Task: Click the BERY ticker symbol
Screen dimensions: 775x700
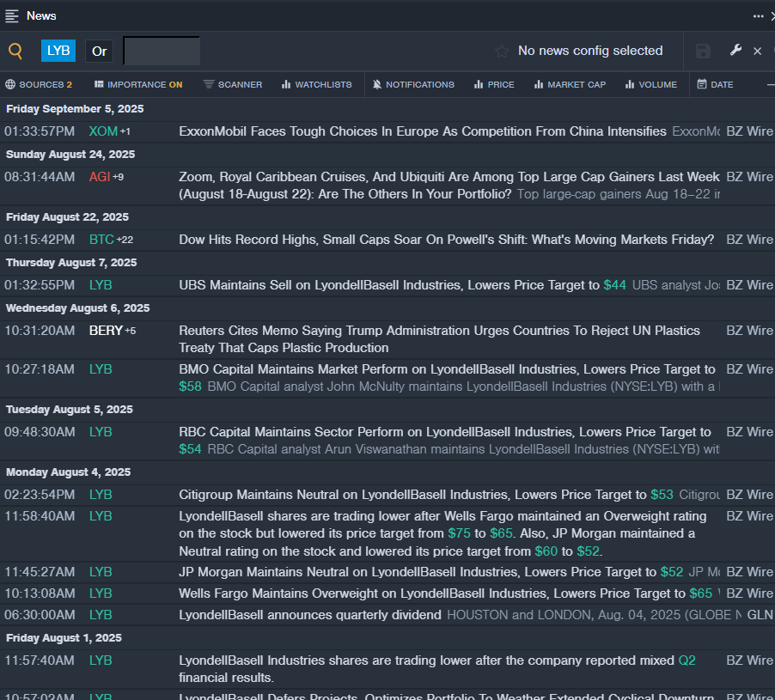Action: point(106,331)
